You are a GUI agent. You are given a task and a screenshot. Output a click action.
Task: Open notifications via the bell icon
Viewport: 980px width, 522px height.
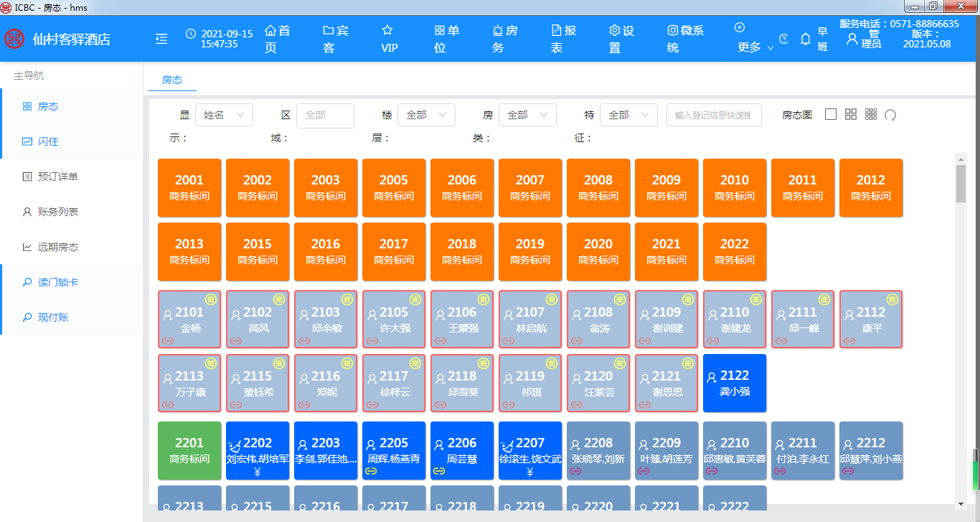(806, 39)
